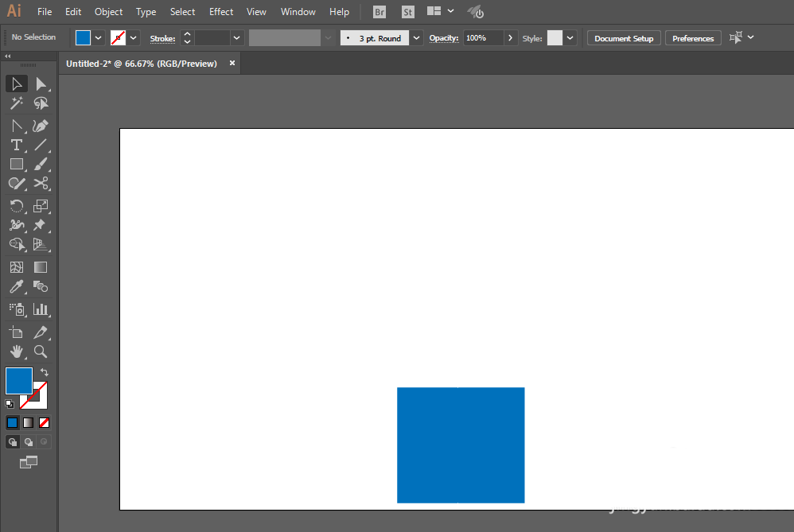Select the Paintbrush tool
794x532 pixels.
(x=41, y=164)
